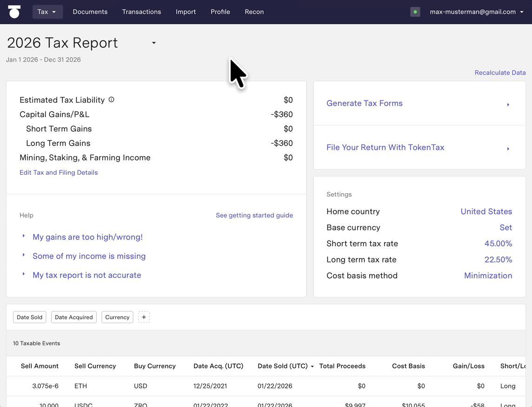
Task: Open the Import page
Action: [186, 12]
